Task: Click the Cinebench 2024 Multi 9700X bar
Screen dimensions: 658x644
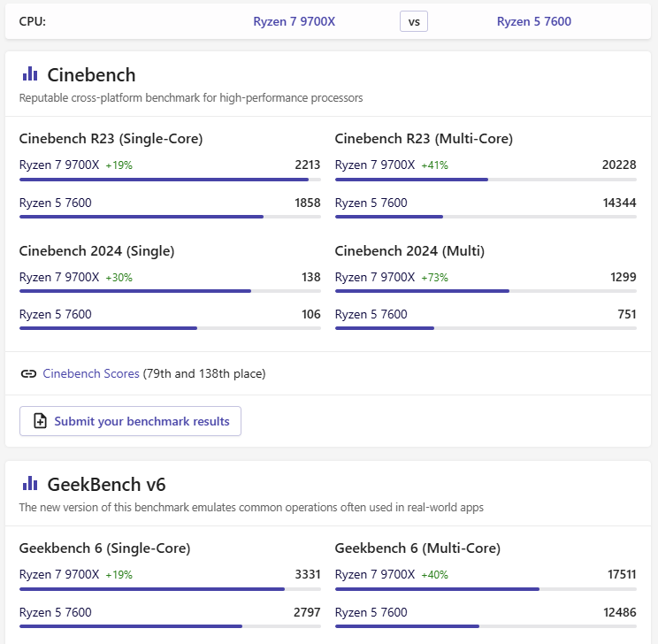Action: (422, 291)
